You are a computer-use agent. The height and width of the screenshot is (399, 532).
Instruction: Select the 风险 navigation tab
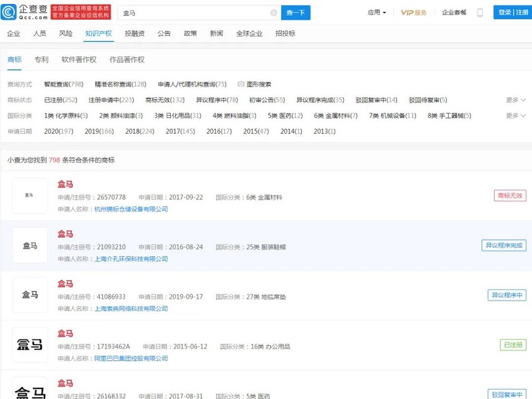click(x=66, y=33)
